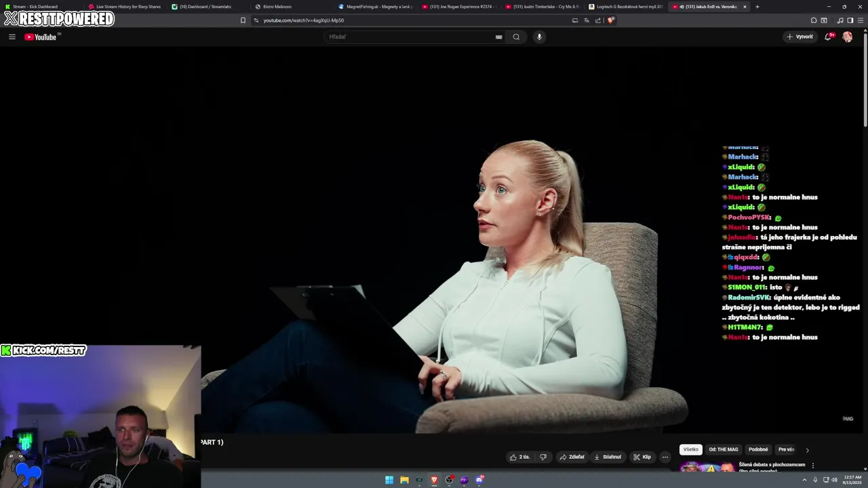The height and width of the screenshot is (488, 868).
Task: Open the Windows Start menu
Action: point(389,480)
